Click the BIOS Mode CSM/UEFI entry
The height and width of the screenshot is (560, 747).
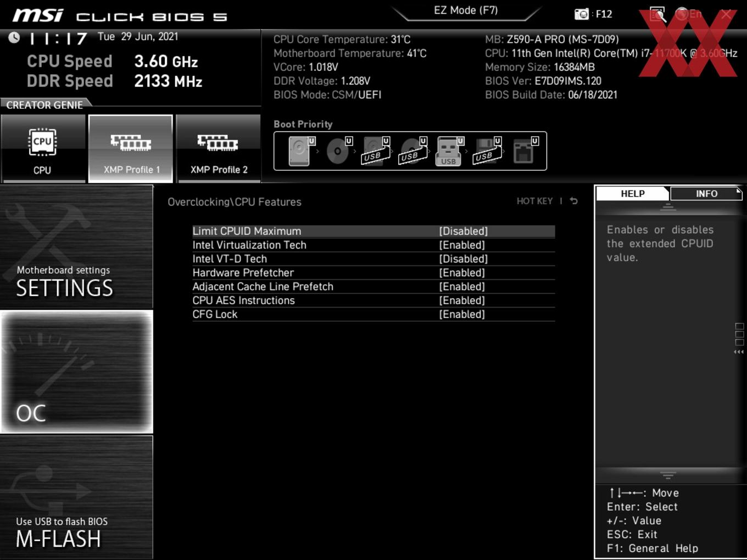(x=327, y=94)
